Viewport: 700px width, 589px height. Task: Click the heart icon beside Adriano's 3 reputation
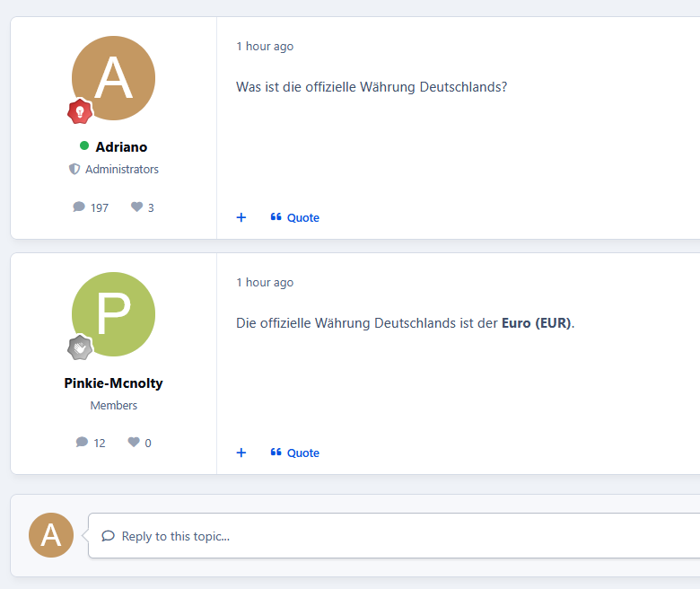point(136,207)
